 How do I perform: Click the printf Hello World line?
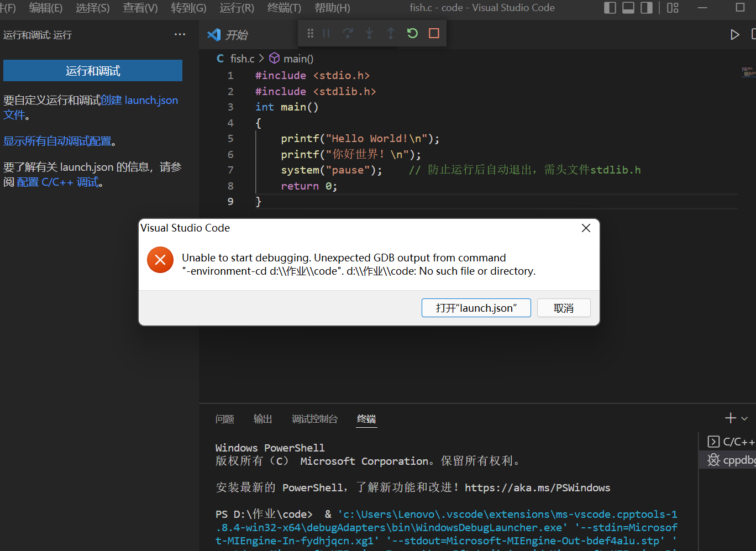tap(360, 139)
